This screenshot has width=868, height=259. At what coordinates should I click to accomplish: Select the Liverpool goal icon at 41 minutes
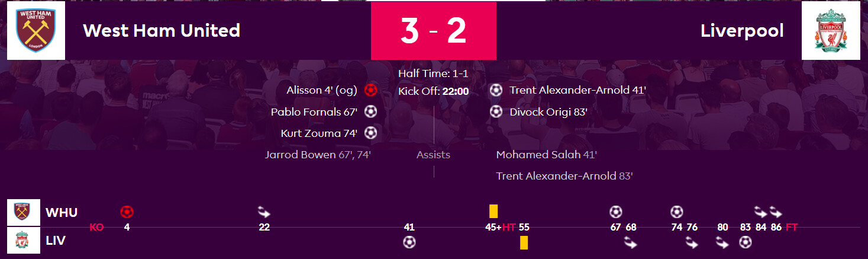pos(409,242)
